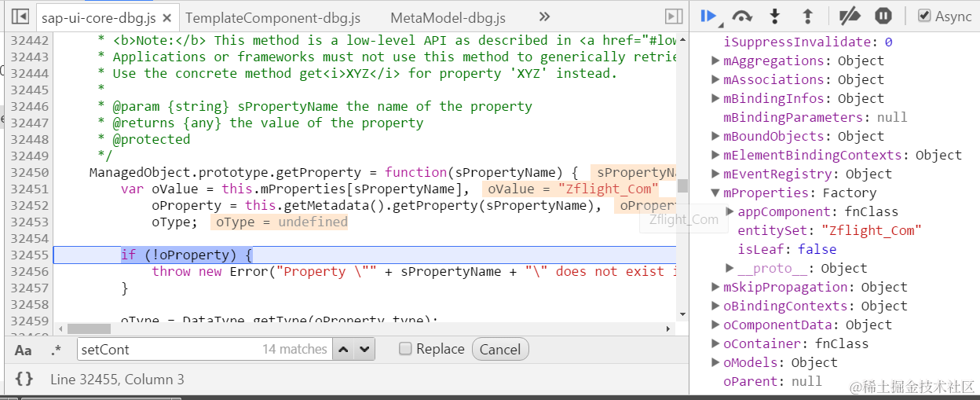Screen dimensions: 980x400
Task: Switch to MetaModel-dbg.js tab
Action: 448,17
